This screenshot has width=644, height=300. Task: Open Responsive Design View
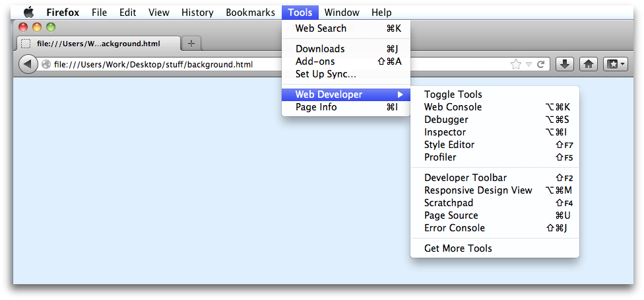[x=478, y=190]
